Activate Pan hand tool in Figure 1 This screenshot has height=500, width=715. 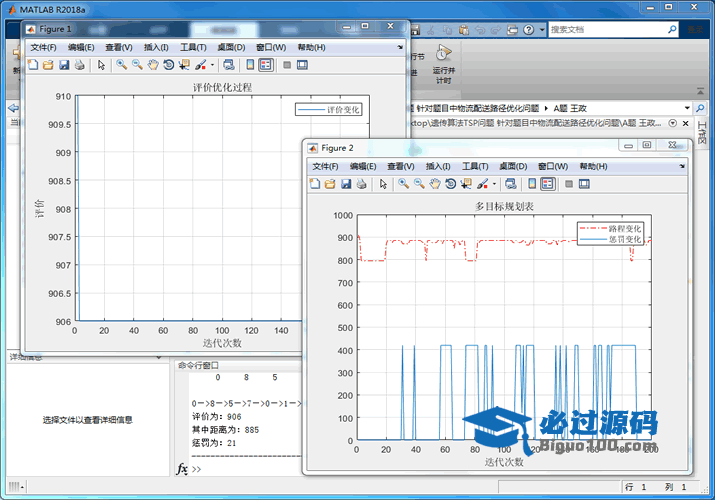(153, 65)
